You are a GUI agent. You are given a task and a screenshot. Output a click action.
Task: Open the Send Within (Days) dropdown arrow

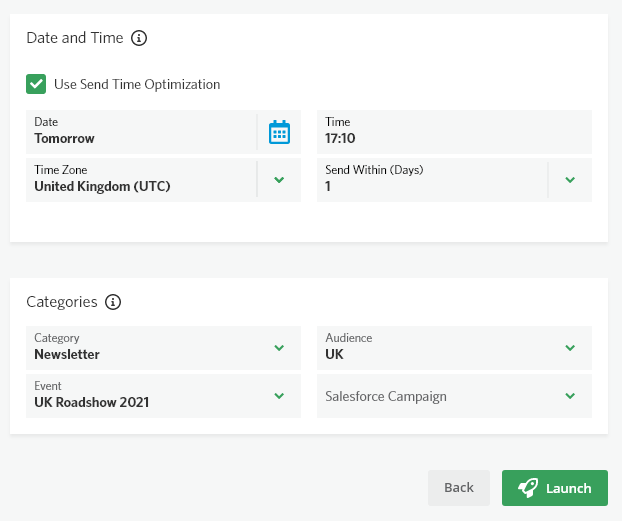click(x=570, y=180)
